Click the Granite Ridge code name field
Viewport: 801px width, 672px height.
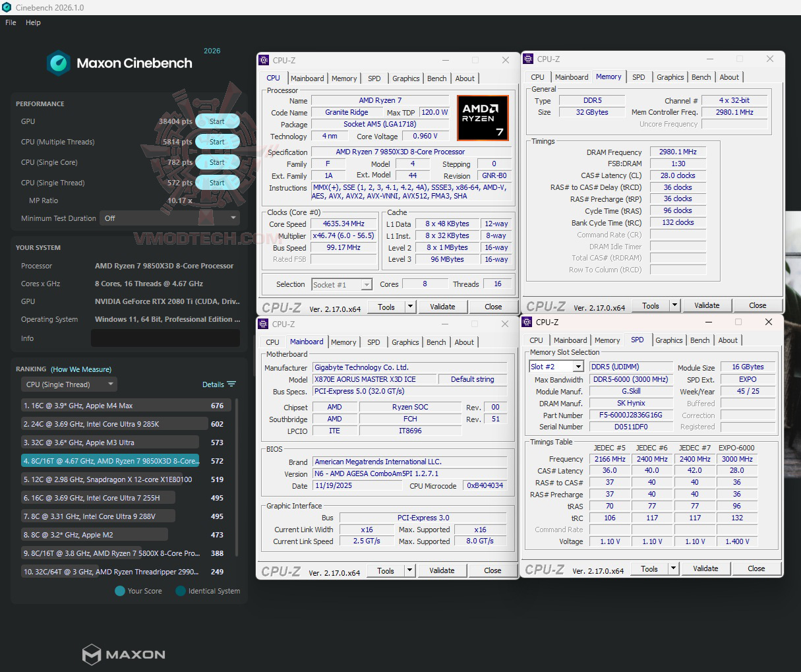347,112
